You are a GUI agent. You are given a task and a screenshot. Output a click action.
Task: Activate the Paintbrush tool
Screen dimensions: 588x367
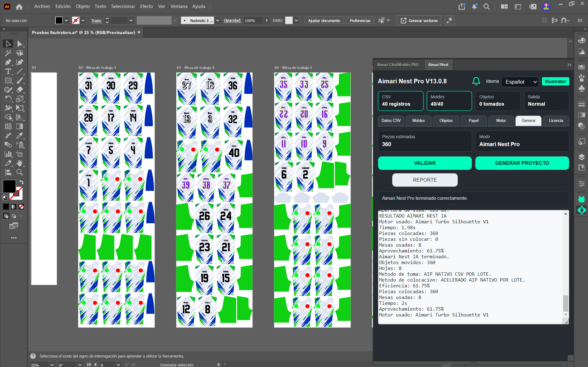tap(20, 81)
